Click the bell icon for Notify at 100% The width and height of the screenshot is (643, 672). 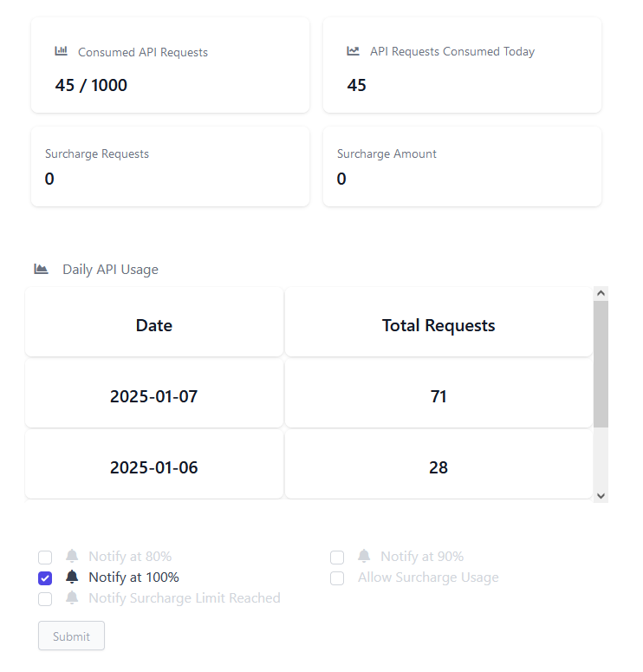coord(72,577)
